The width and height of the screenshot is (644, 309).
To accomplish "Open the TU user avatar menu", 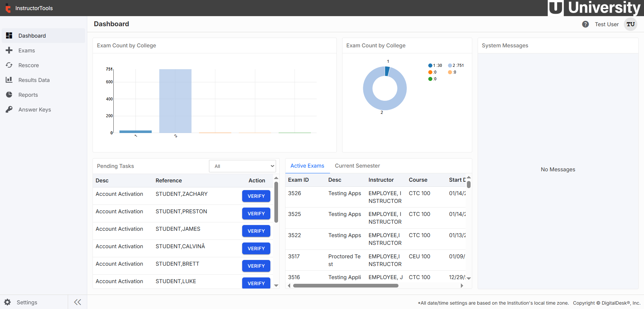I will click(x=630, y=24).
